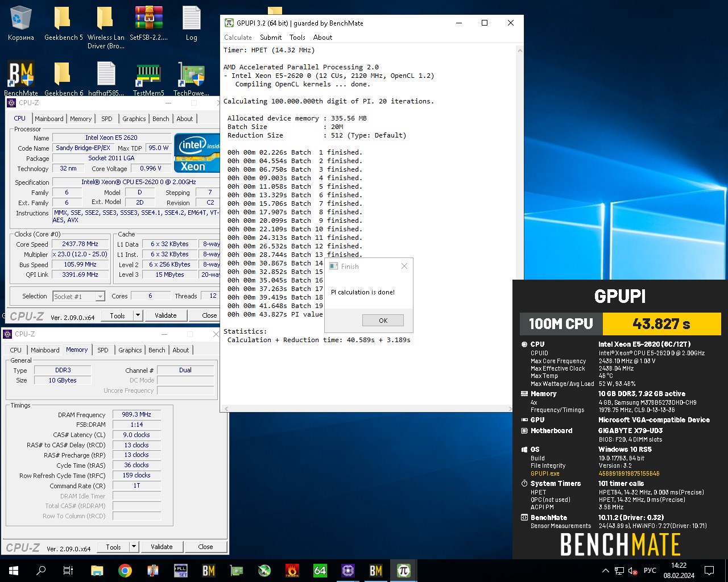Open About tab in upper CPU-Z window
Image resolution: width=728 pixels, height=582 pixels.
point(185,119)
